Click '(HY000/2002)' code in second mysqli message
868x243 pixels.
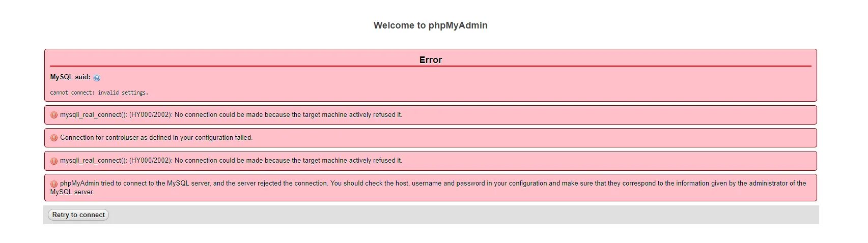(x=151, y=161)
